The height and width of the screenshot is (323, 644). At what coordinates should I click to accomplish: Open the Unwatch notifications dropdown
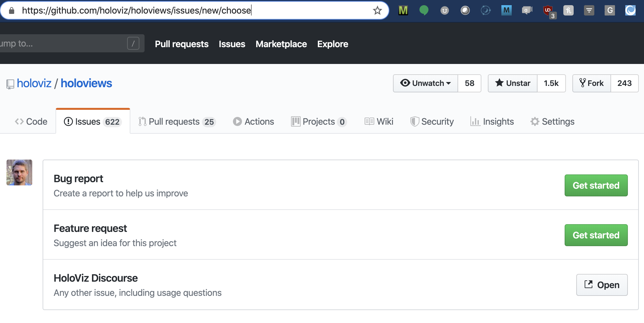[x=426, y=83]
